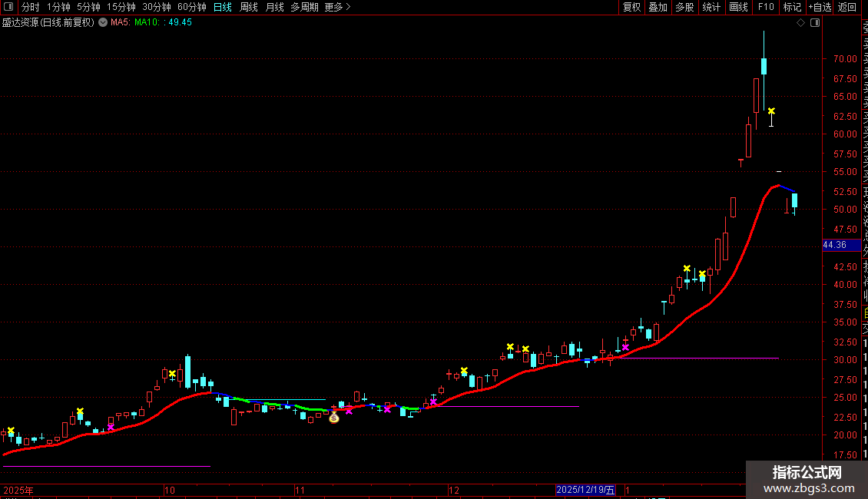Open the 多股 multi-stock view

click(x=684, y=7)
